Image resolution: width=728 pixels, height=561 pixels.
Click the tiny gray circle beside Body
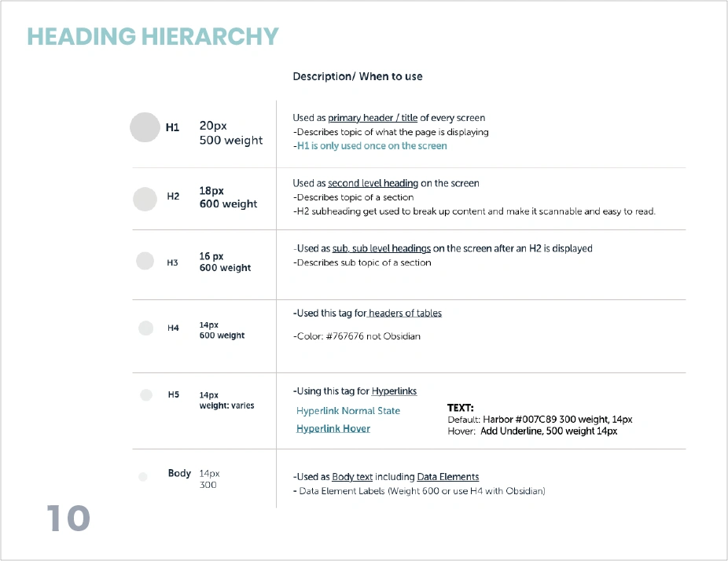click(x=143, y=477)
